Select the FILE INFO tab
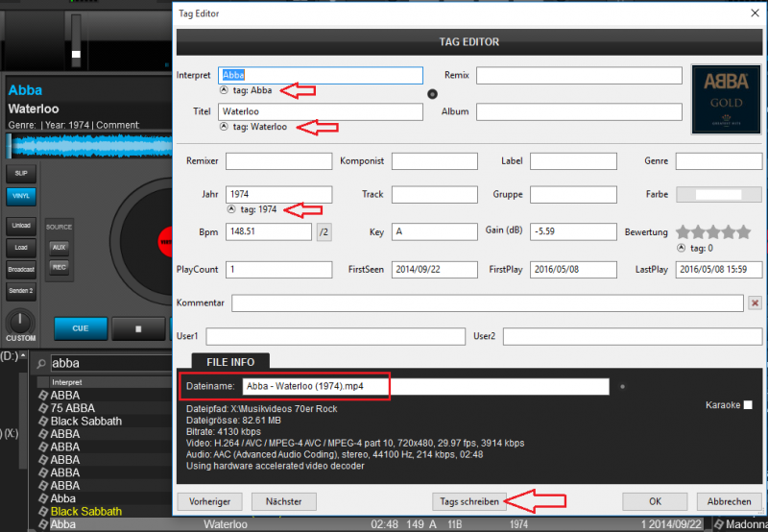Viewport: 768px width, 532px height. [x=230, y=361]
